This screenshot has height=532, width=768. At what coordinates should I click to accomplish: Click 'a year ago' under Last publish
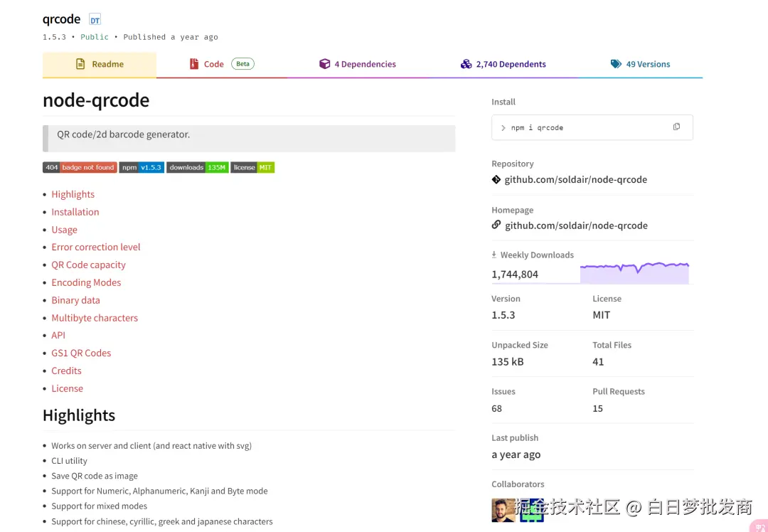[x=516, y=455]
